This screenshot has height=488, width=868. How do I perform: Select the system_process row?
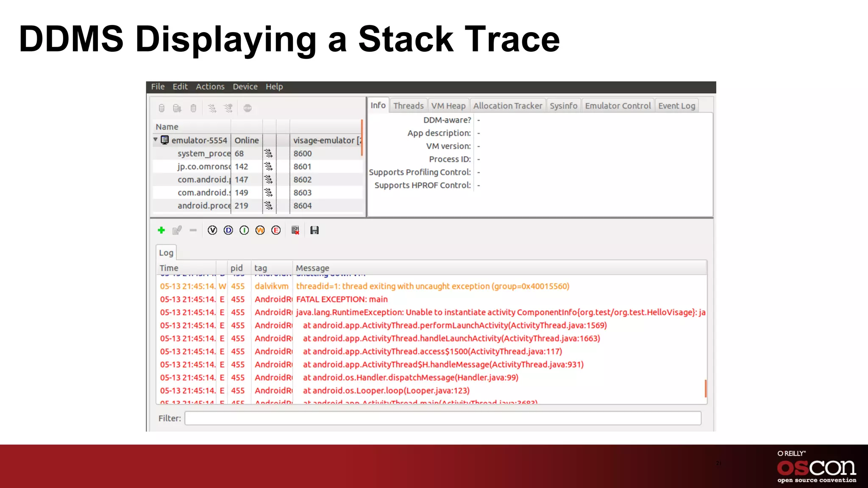257,153
